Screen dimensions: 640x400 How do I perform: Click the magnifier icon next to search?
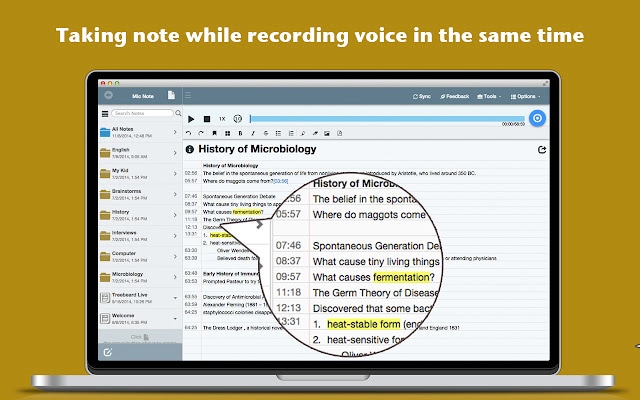click(178, 113)
